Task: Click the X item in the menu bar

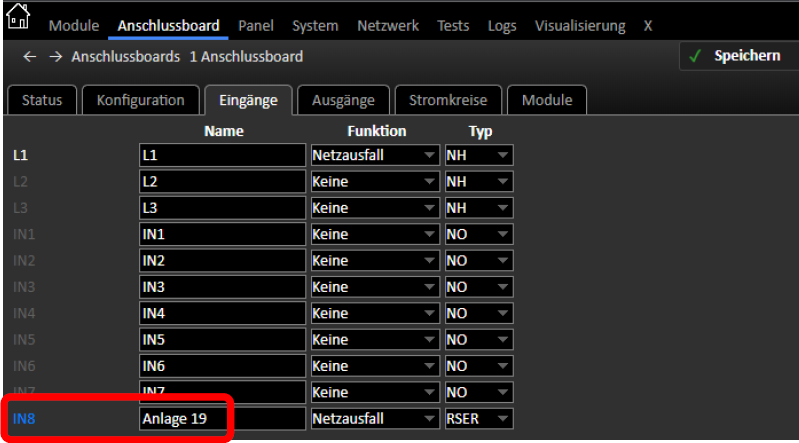Action: (648, 26)
